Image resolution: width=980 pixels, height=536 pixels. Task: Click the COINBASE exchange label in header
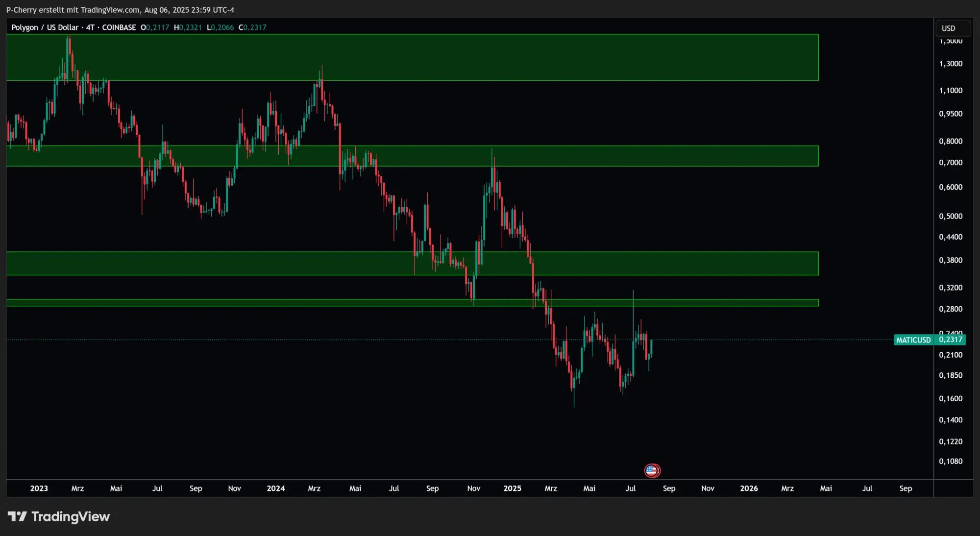tap(119, 27)
